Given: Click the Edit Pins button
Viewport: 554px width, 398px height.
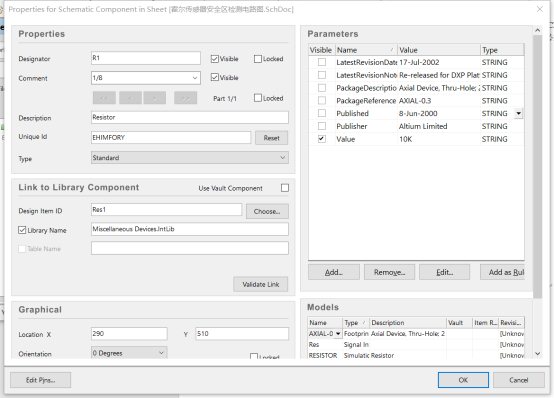Looking at the screenshot, I should [41, 380].
